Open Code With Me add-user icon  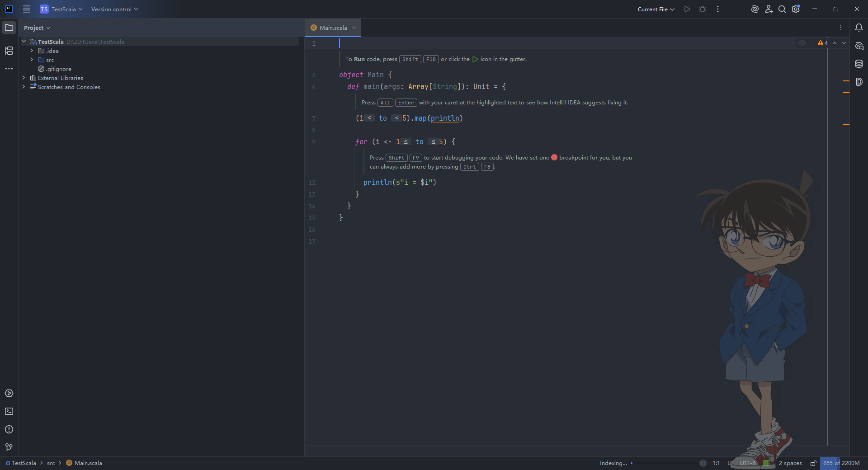coord(769,9)
